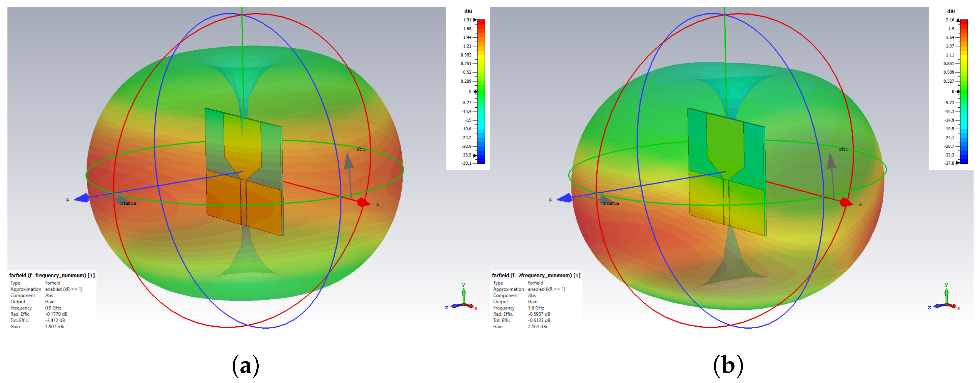
Task: Click the 2.161 dBi gain value
Action: [537, 327]
